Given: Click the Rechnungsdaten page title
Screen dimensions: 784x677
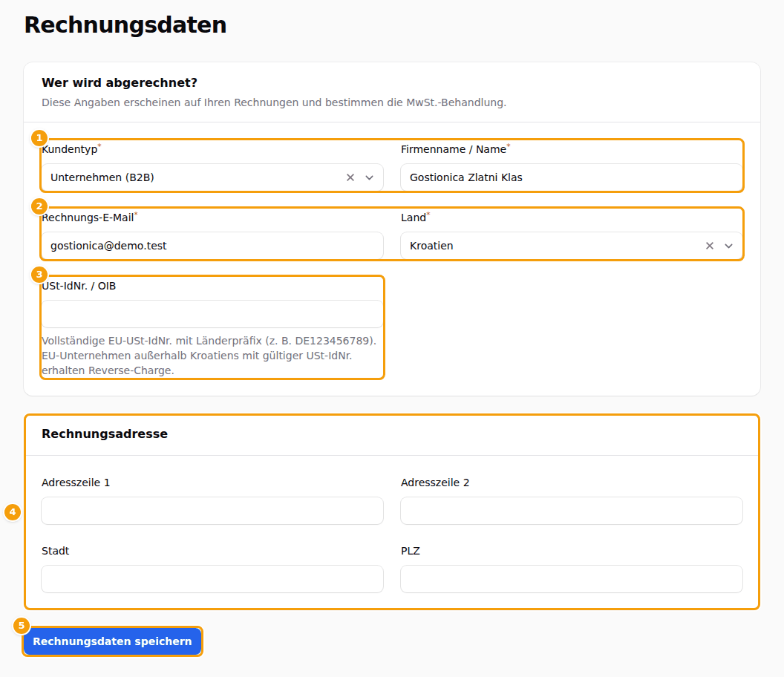Looking at the screenshot, I should pyautogui.click(x=125, y=25).
